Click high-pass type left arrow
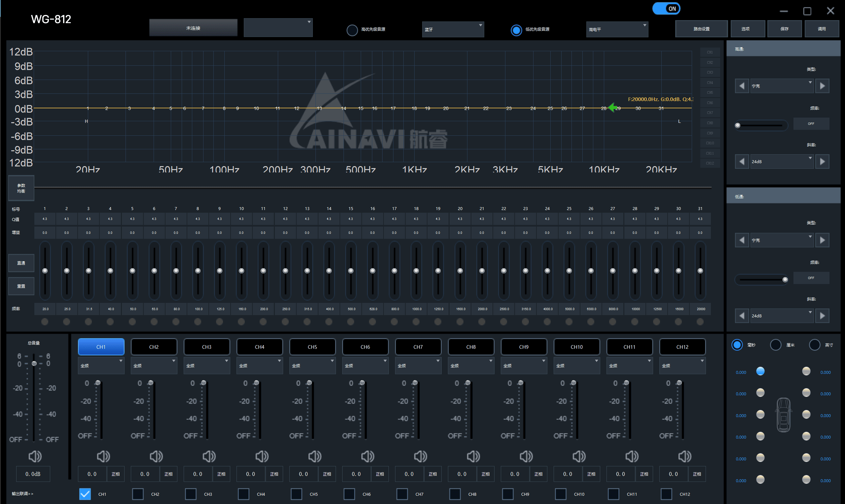 pos(741,86)
